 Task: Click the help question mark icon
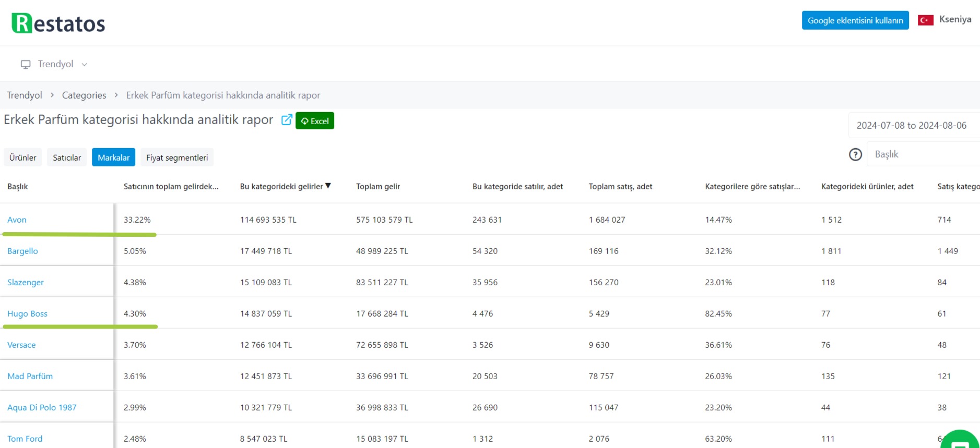855,154
